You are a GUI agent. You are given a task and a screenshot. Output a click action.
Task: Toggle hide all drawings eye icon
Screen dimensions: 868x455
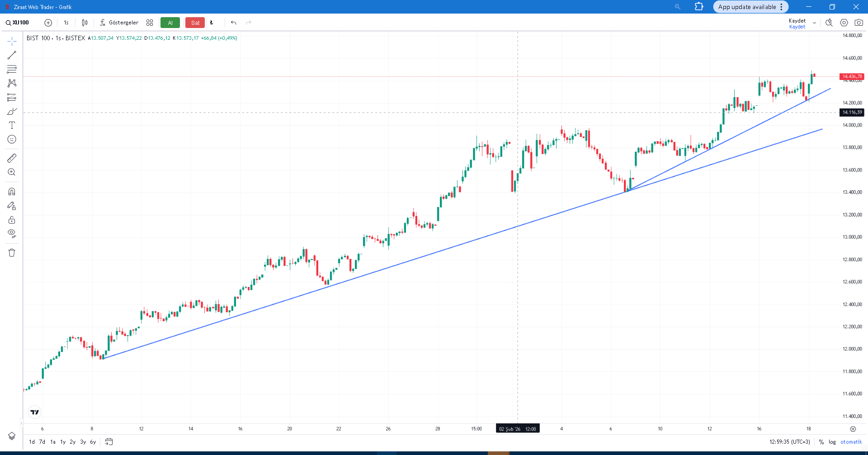tap(12, 233)
